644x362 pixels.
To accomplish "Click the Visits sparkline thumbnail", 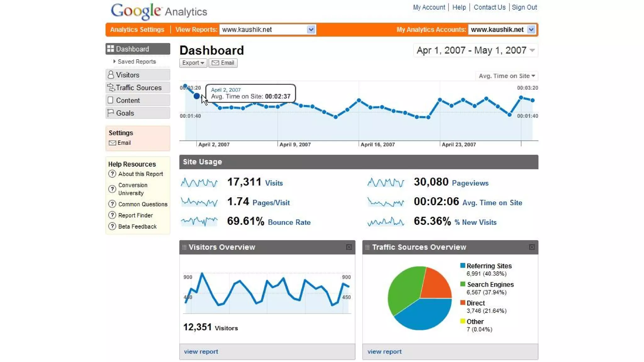I will point(199,183).
